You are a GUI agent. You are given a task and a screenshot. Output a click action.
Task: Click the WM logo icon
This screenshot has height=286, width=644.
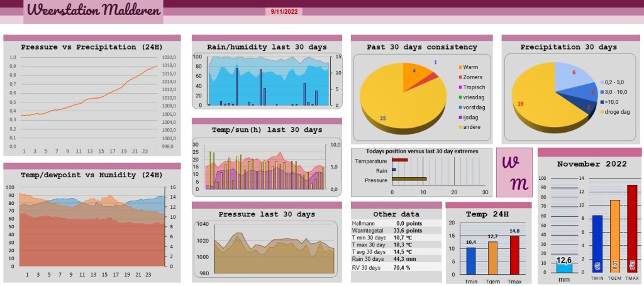(x=514, y=172)
